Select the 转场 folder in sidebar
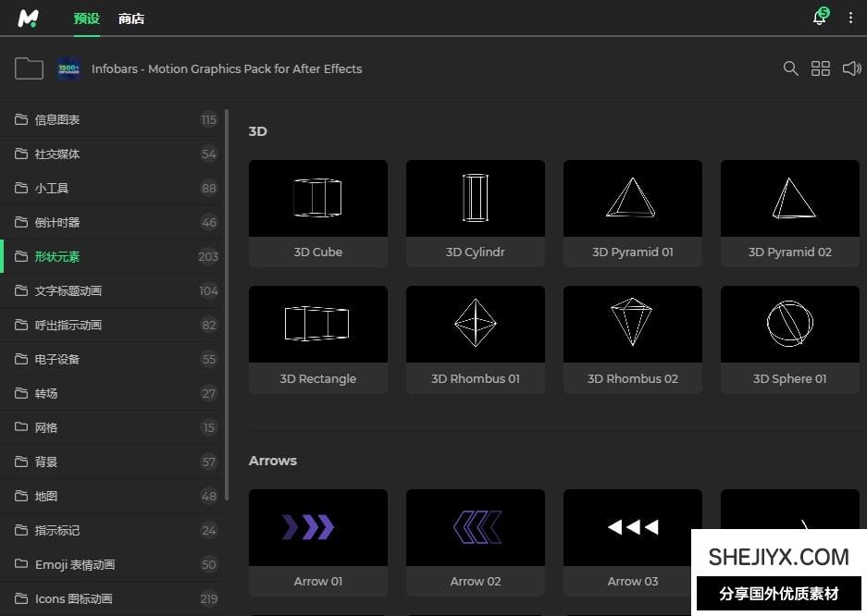The image size is (867, 616). [x=46, y=393]
